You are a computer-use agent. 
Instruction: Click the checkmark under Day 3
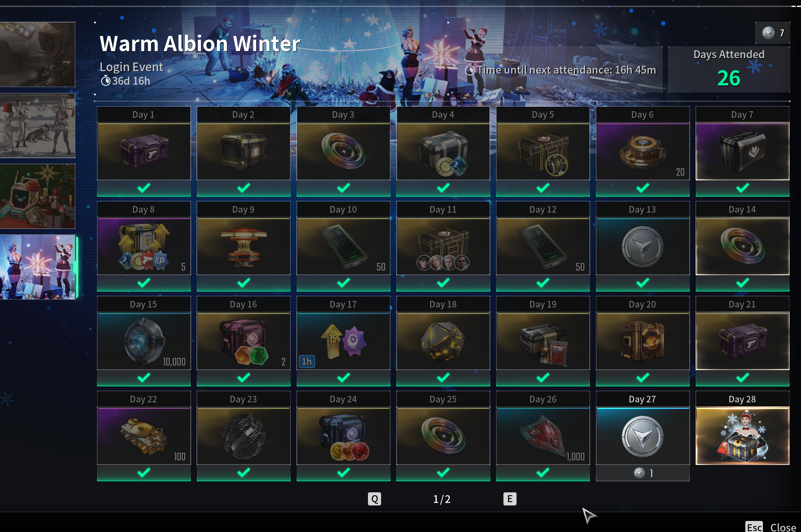343,188
